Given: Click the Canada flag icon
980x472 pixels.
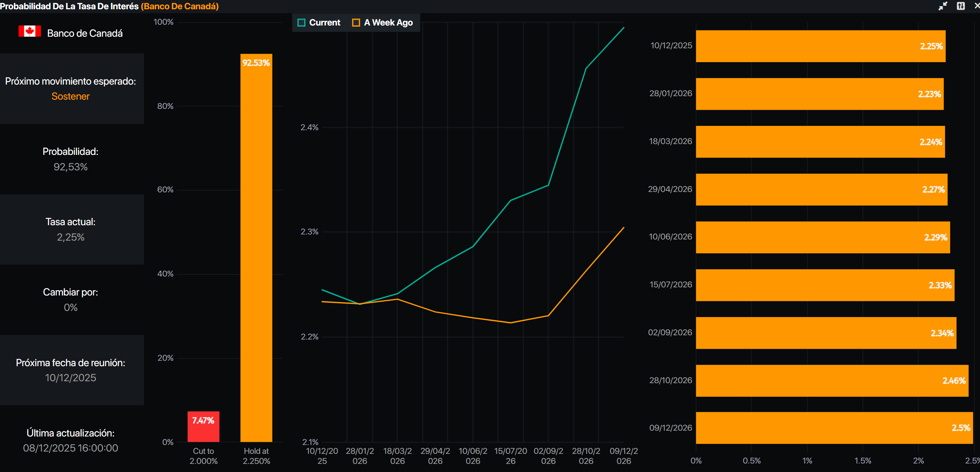Looking at the screenshot, I should coord(29,32).
